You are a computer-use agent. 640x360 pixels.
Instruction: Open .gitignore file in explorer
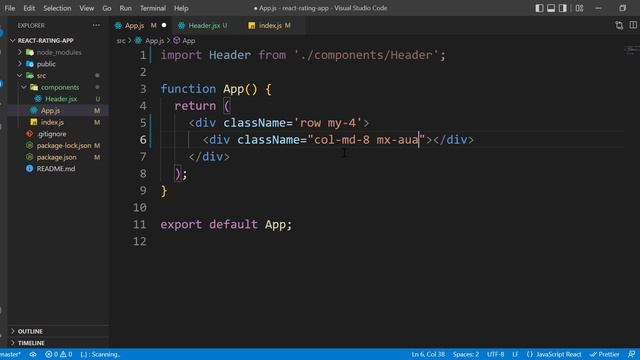pyautogui.click(x=51, y=133)
